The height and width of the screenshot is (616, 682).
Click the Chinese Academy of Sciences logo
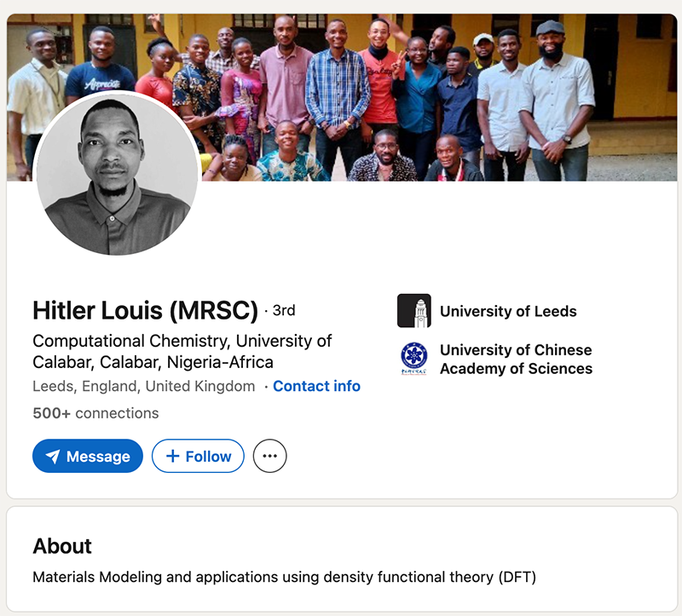(414, 359)
